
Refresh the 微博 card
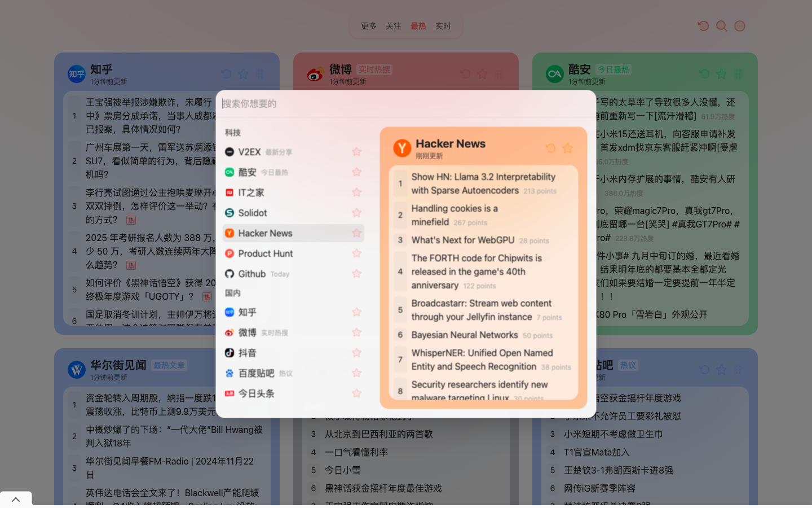tap(465, 74)
